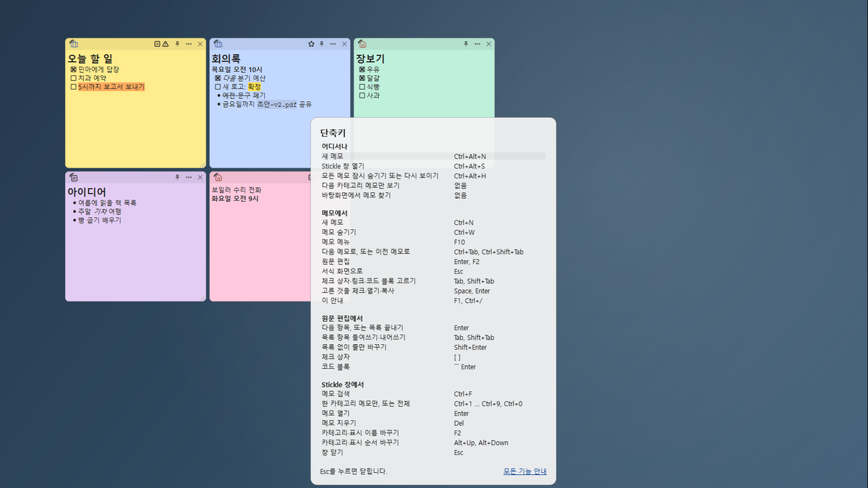
Task: Open the three-dot menu on 오늘 할 일 note
Action: click(189, 44)
